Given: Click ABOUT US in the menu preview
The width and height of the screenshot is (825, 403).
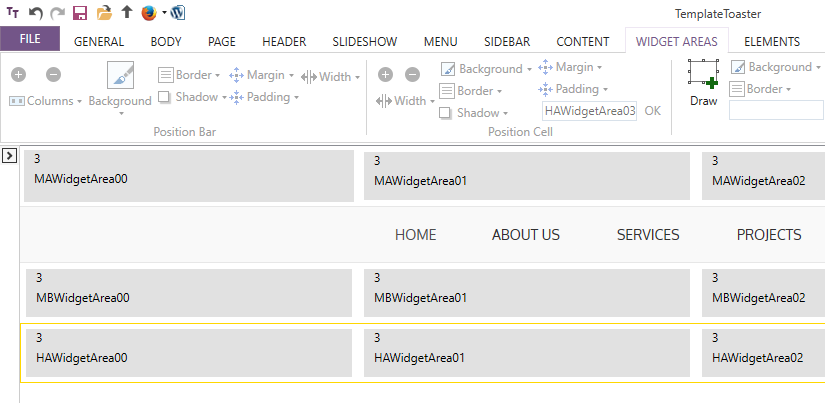Looking at the screenshot, I should 525,235.
